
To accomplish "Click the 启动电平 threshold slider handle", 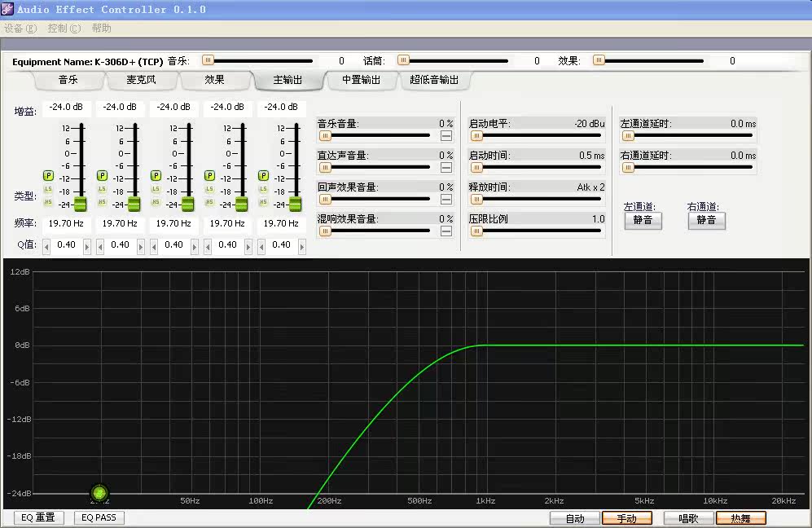I will 477,135.
